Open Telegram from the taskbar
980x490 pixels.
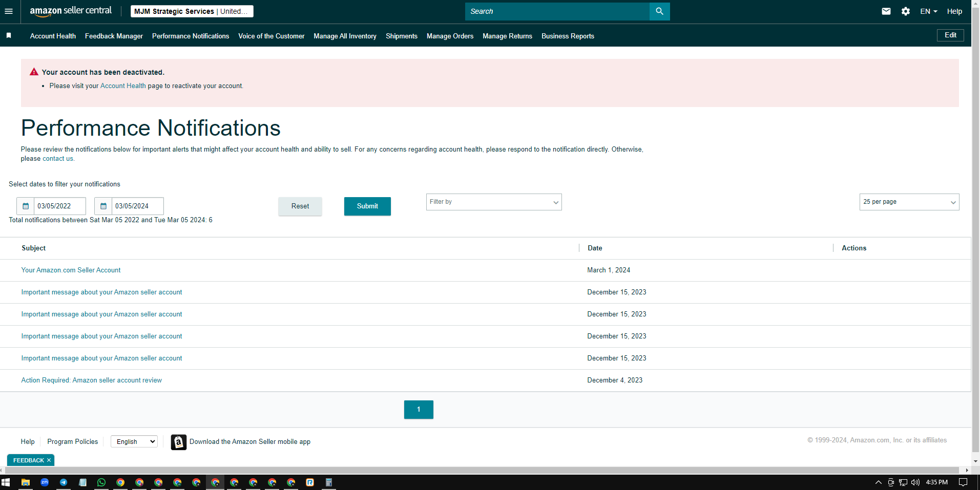pos(64,482)
